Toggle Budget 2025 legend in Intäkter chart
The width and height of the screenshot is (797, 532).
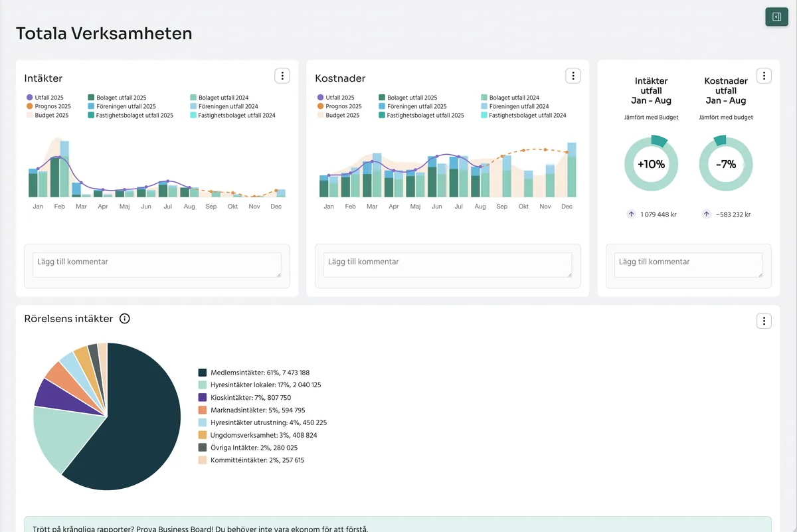48,115
